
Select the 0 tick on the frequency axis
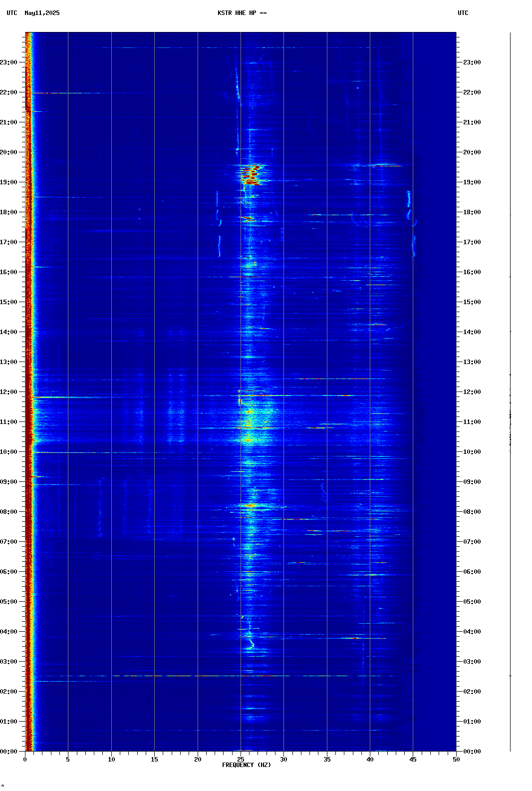[x=25, y=759]
